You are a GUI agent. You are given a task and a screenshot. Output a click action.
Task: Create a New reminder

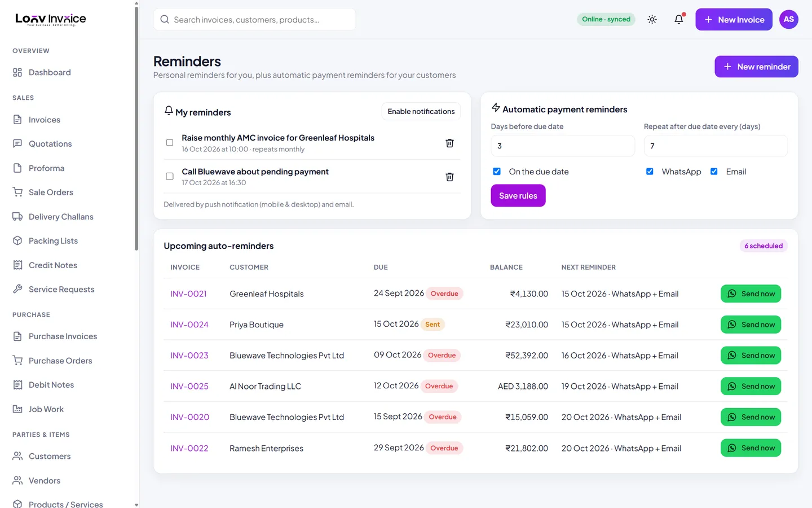756,67
